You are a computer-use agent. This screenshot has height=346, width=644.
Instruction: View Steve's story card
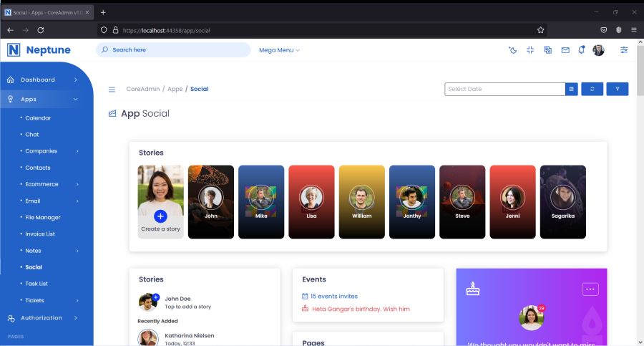(462, 202)
